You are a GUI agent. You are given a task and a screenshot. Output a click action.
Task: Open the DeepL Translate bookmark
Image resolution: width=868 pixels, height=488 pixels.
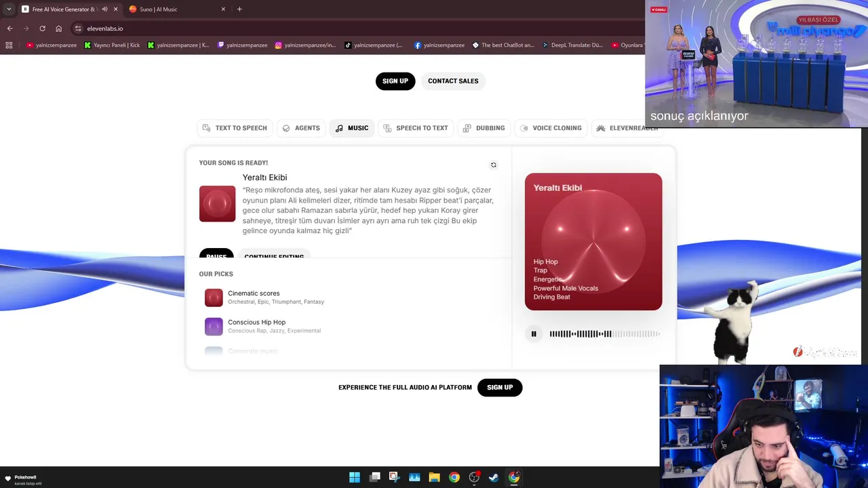click(x=572, y=45)
